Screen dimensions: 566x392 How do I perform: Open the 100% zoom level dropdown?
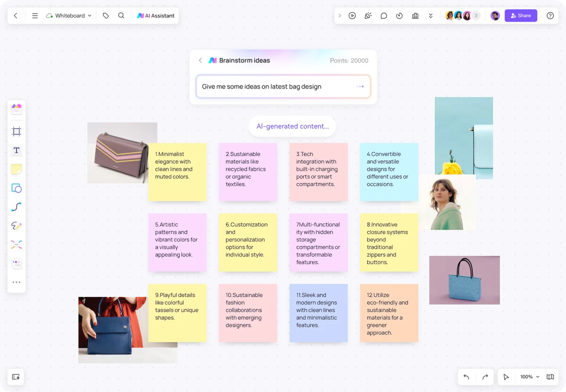(530, 377)
